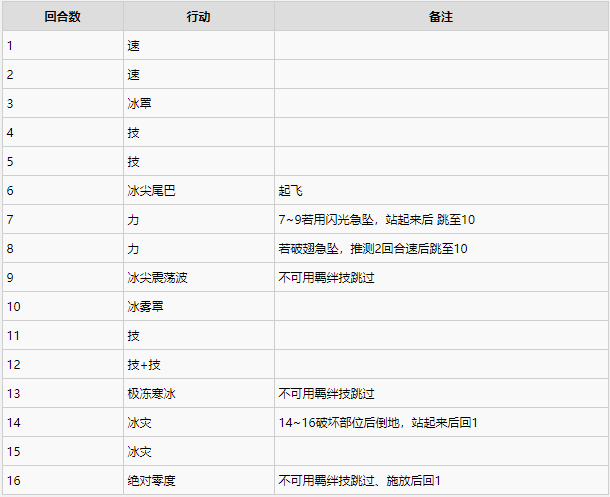Click the 极冻寒冰 action cell
Image resolution: width=610 pixels, height=497 pixels.
(x=198, y=394)
